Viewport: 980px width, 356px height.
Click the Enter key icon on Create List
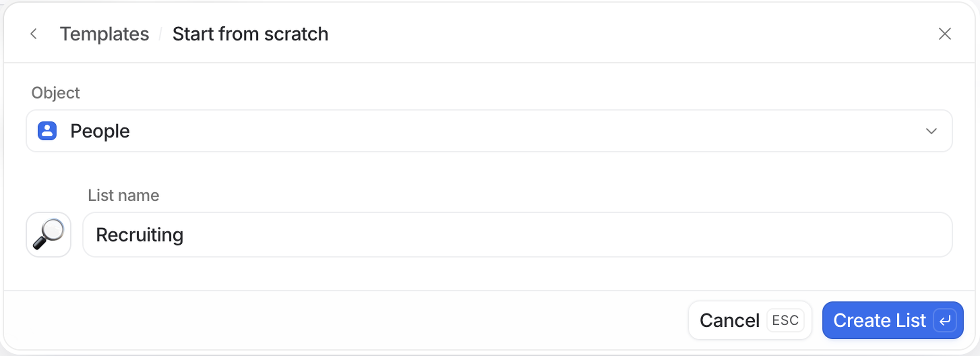[x=945, y=321]
